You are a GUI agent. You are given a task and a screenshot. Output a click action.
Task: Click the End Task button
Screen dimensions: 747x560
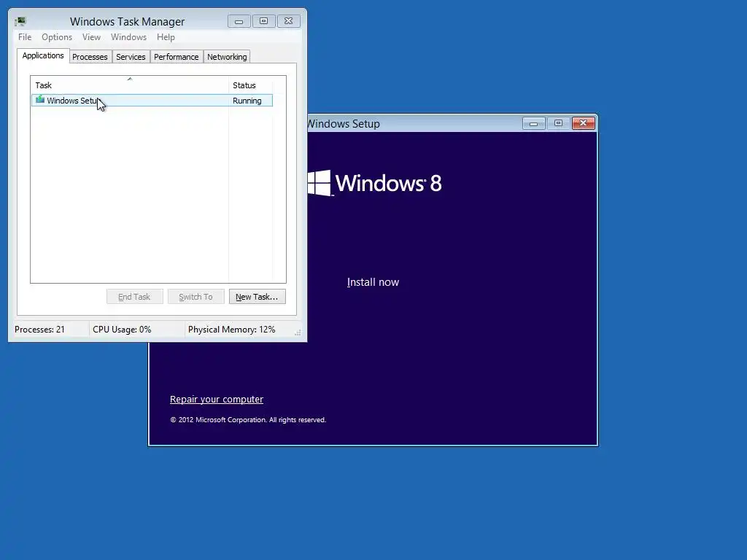pos(135,297)
